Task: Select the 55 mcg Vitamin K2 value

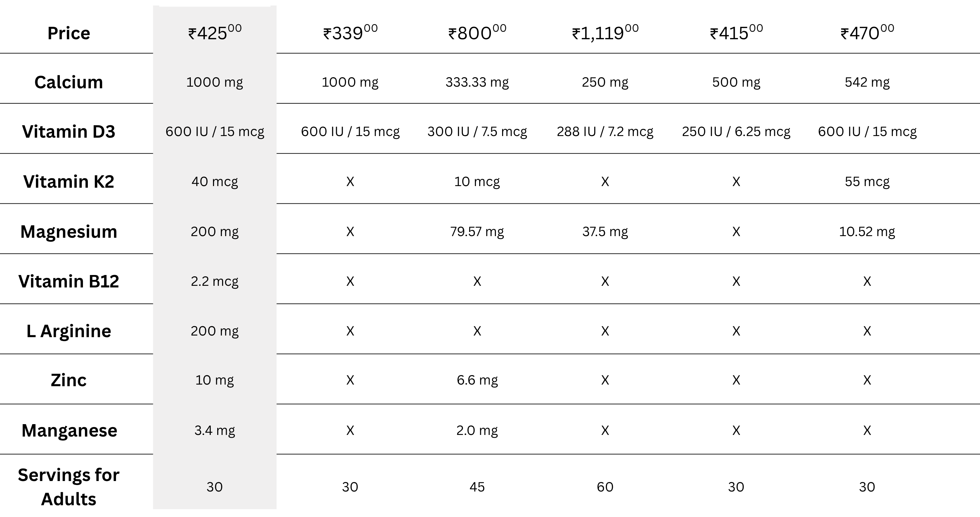Action: pos(867,181)
